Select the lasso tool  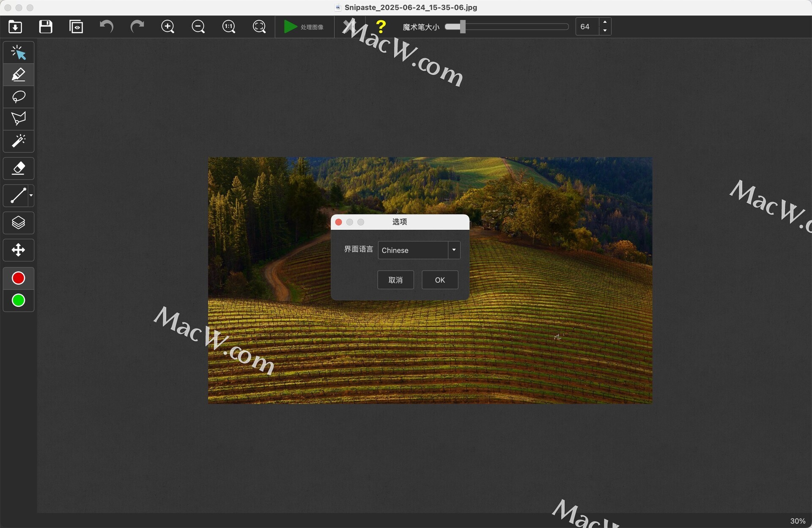[x=19, y=97]
